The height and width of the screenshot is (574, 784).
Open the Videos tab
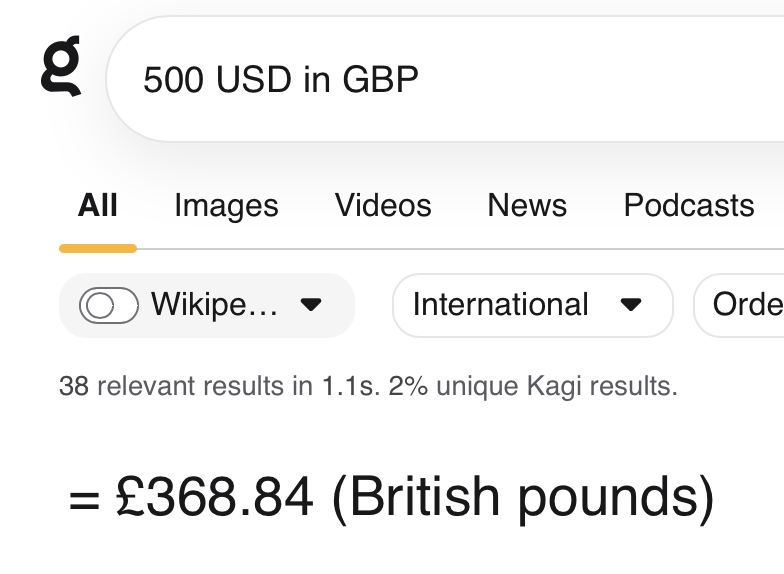click(x=383, y=206)
